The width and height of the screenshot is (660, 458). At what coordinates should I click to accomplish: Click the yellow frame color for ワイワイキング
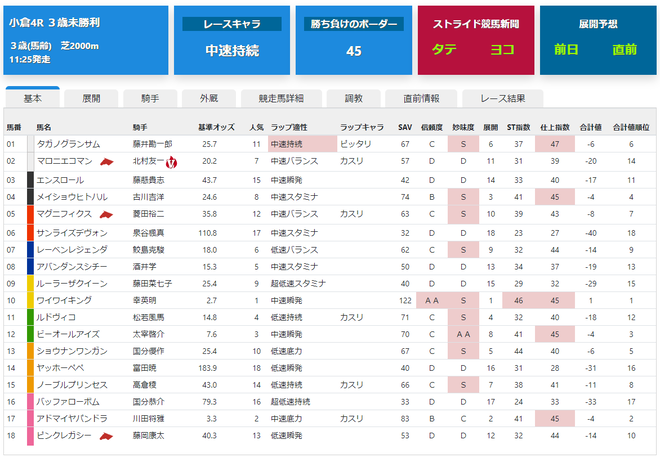point(30,300)
